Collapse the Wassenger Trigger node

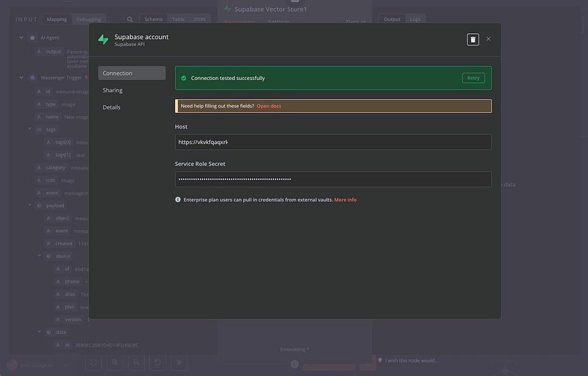(21, 77)
